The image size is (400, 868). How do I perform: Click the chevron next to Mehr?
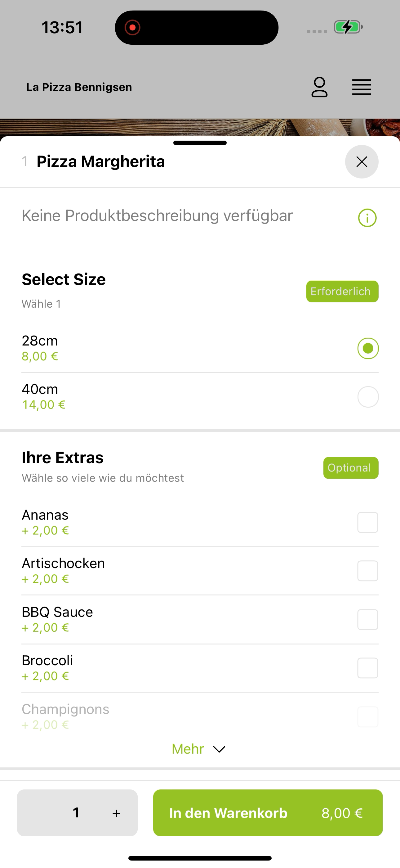(x=219, y=749)
